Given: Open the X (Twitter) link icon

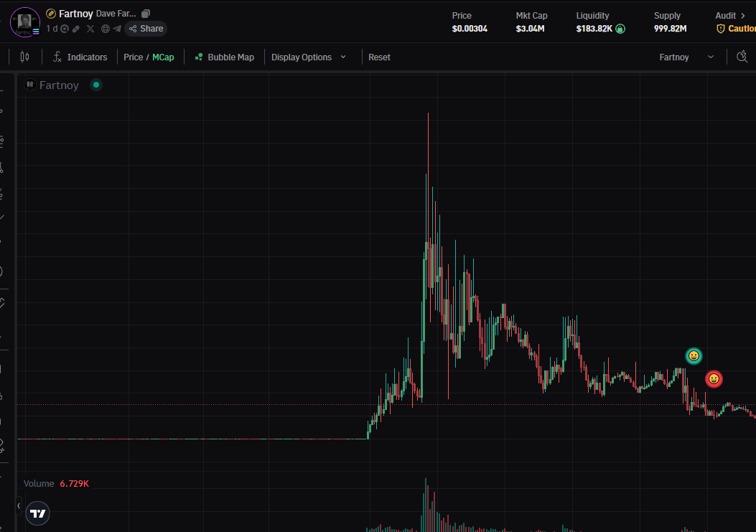Looking at the screenshot, I should 90,29.
